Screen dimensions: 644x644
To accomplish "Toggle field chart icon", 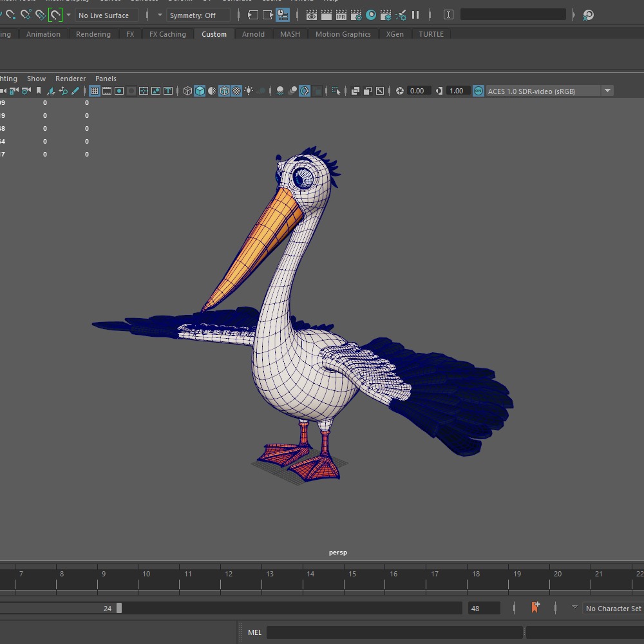I will pyautogui.click(x=144, y=91).
